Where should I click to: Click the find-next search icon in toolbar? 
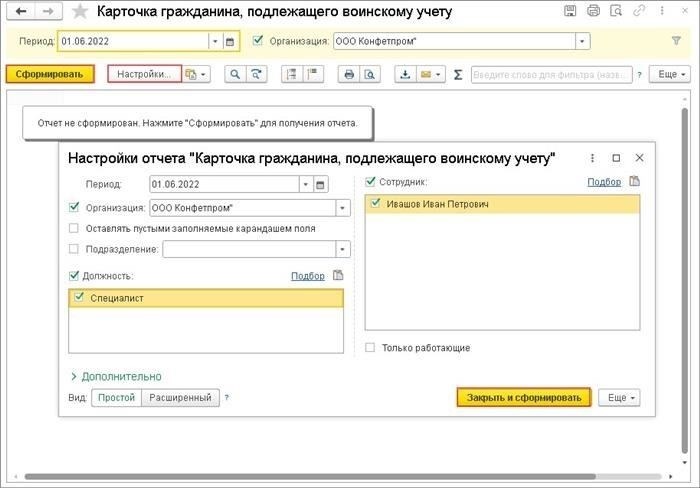coord(256,75)
